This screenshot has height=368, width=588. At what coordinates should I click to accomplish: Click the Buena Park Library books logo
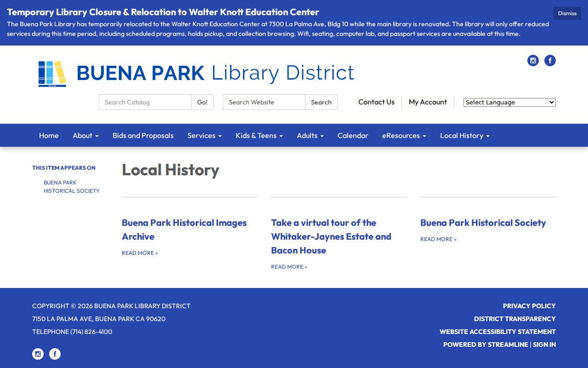click(x=52, y=74)
